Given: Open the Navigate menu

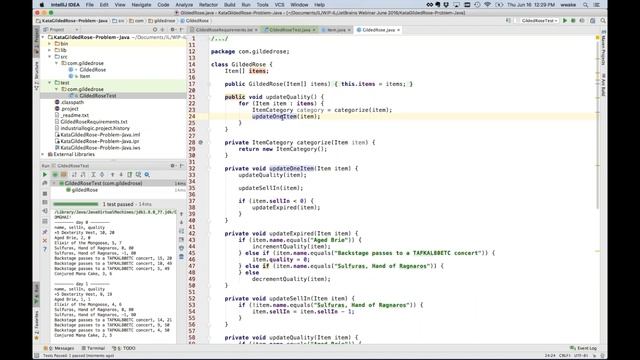Looking at the screenshot, I should pos(141,4).
